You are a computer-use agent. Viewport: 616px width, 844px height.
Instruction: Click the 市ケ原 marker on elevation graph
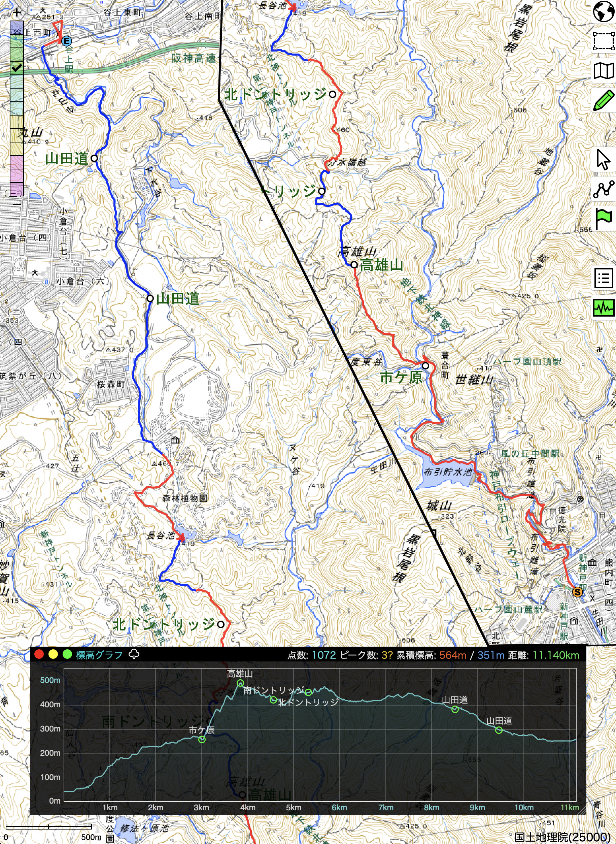pos(202,740)
